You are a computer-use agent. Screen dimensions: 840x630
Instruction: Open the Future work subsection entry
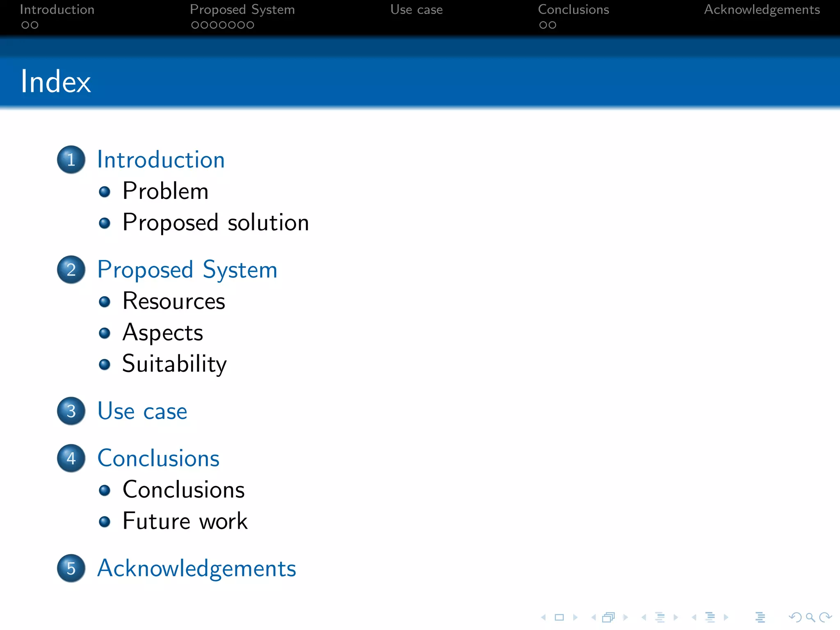pos(185,521)
